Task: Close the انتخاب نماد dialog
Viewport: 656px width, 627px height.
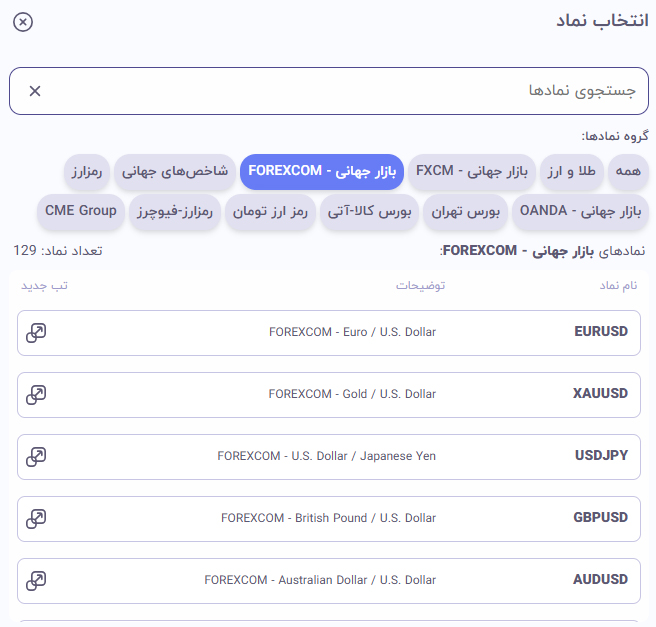Action: click(x=23, y=22)
